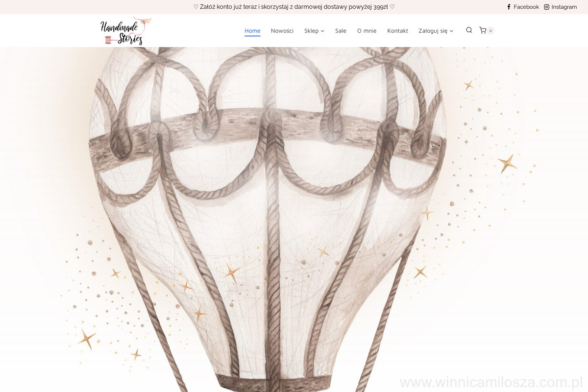Open the Nowości page
The image size is (588, 392).
click(x=282, y=31)
